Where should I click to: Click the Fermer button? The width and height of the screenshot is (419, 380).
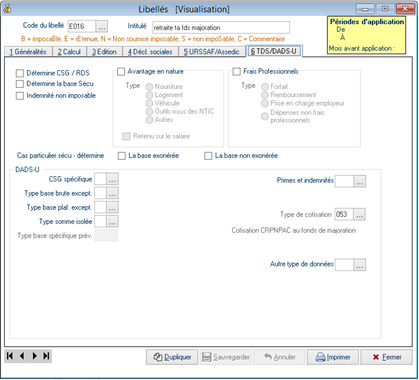[387, 357]
